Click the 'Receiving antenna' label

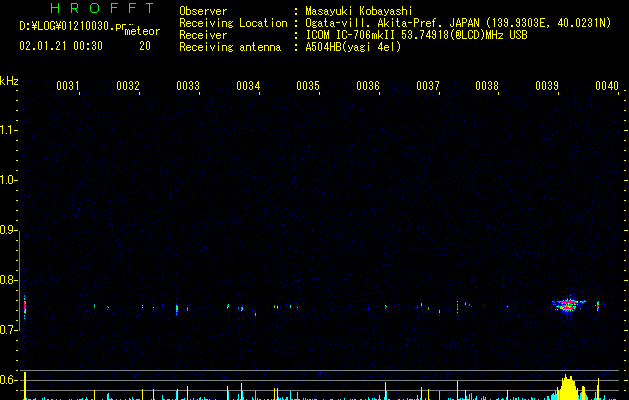click(230, 47)
